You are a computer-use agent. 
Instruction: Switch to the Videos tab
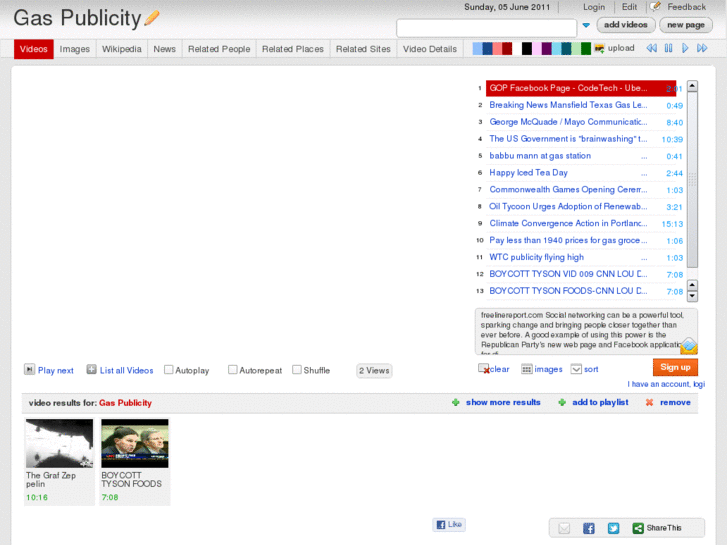[x=33, y=49]
